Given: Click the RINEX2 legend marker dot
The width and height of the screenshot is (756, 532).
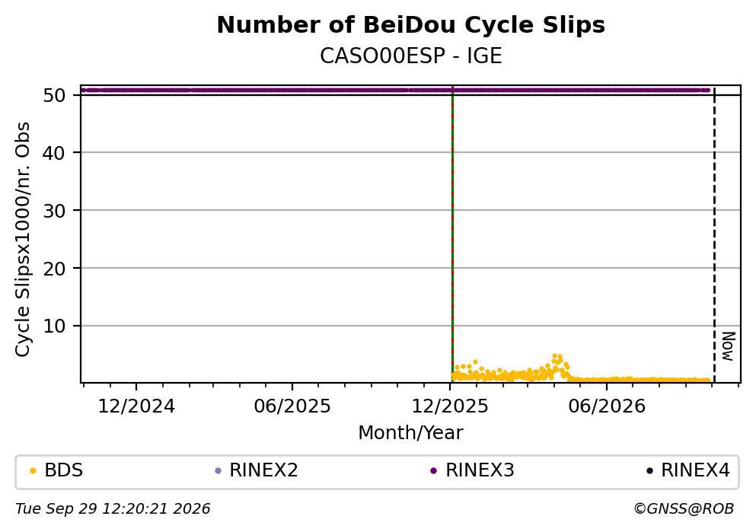Looking at the screenshot, I should [x=218, y=471].
